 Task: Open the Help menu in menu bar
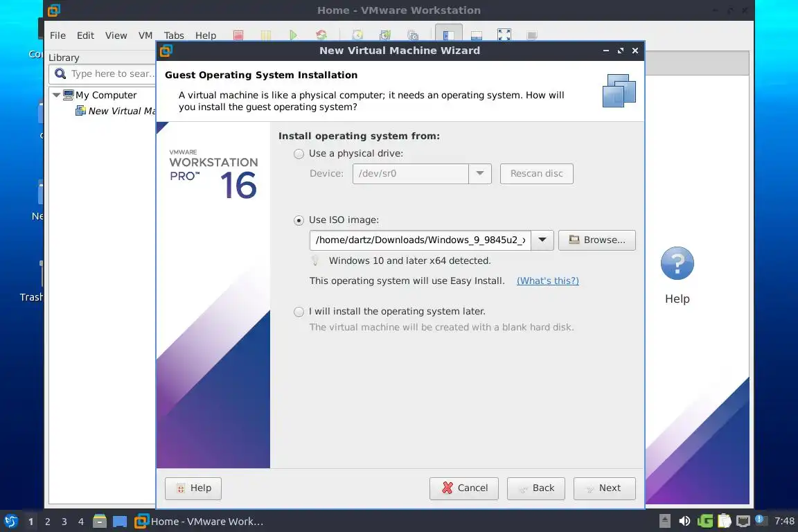pos(206,35)
